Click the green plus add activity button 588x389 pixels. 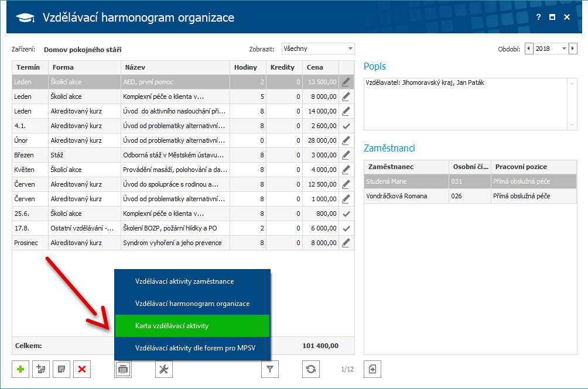20,369
